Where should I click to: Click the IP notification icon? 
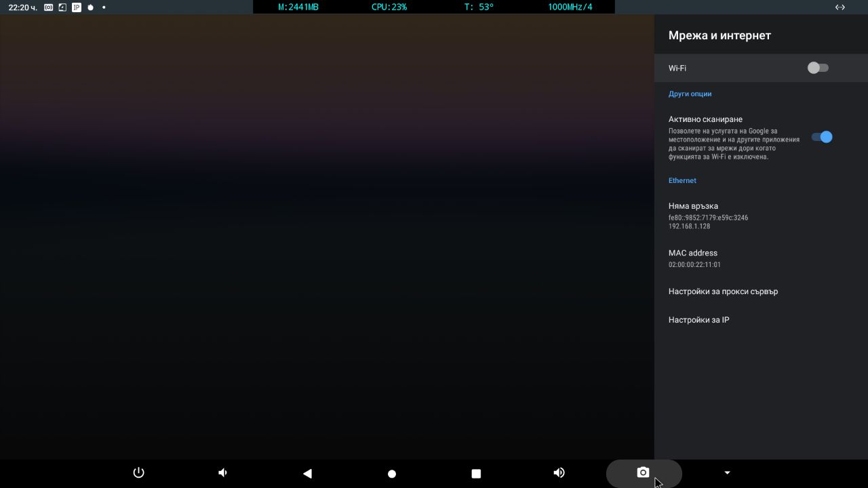pyautogui.click(x=76, y=7)
